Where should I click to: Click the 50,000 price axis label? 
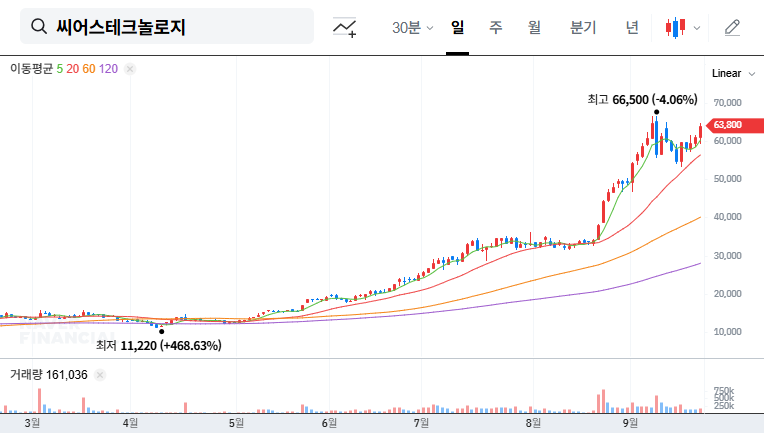tap(727, 179)
